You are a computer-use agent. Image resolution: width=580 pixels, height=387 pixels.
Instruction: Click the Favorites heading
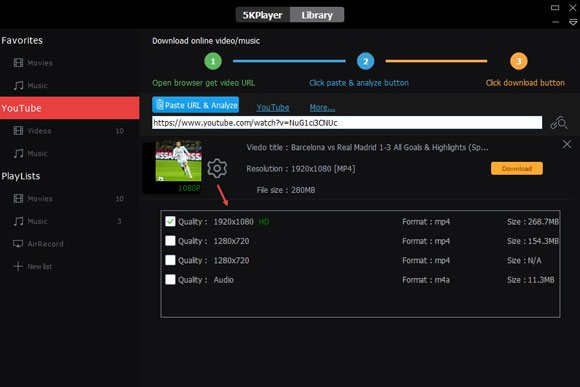tap(22, 40)
